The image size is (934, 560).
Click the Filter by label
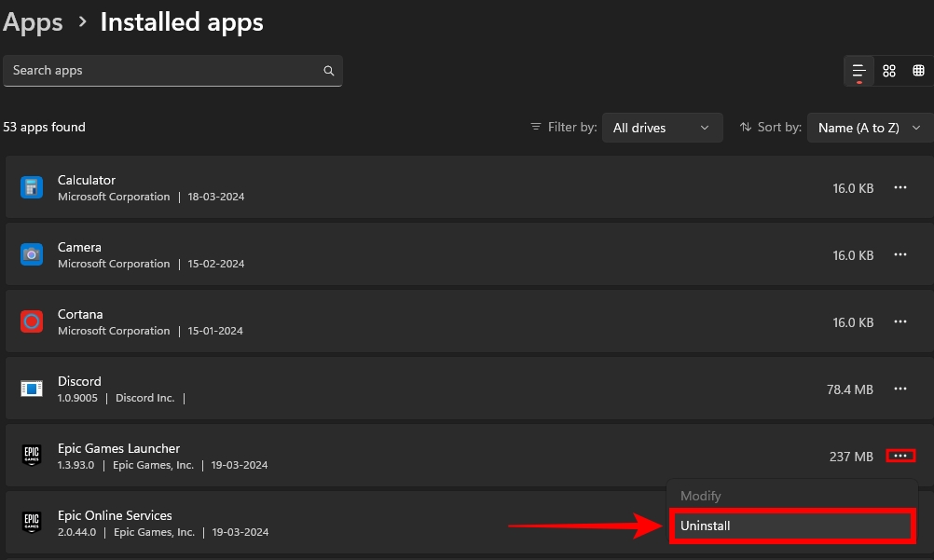pyautogui.click(x=571, y=127)
